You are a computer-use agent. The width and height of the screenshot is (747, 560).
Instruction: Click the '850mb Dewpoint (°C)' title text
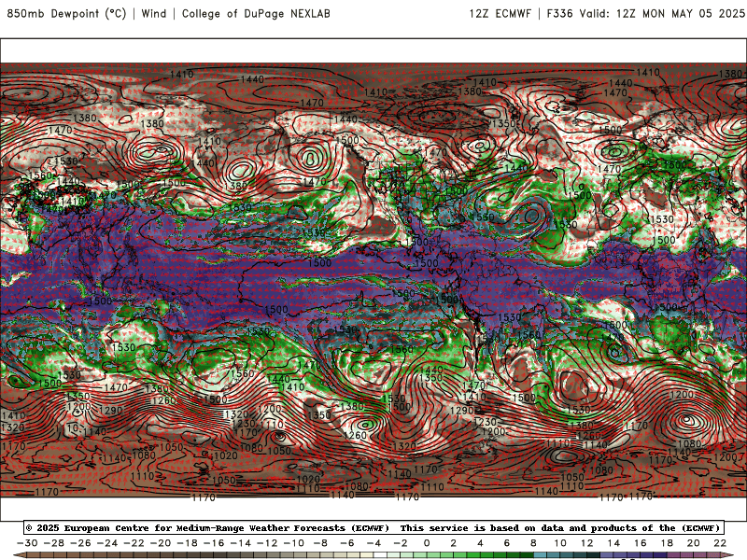[66, 13]
